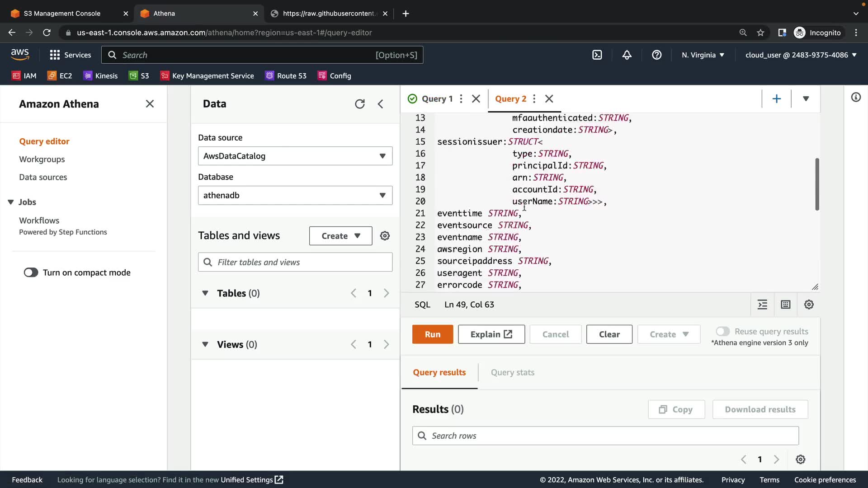The image size is (868, 488).
Task: Click the format query icon
Action: click(x=762, y=305)
